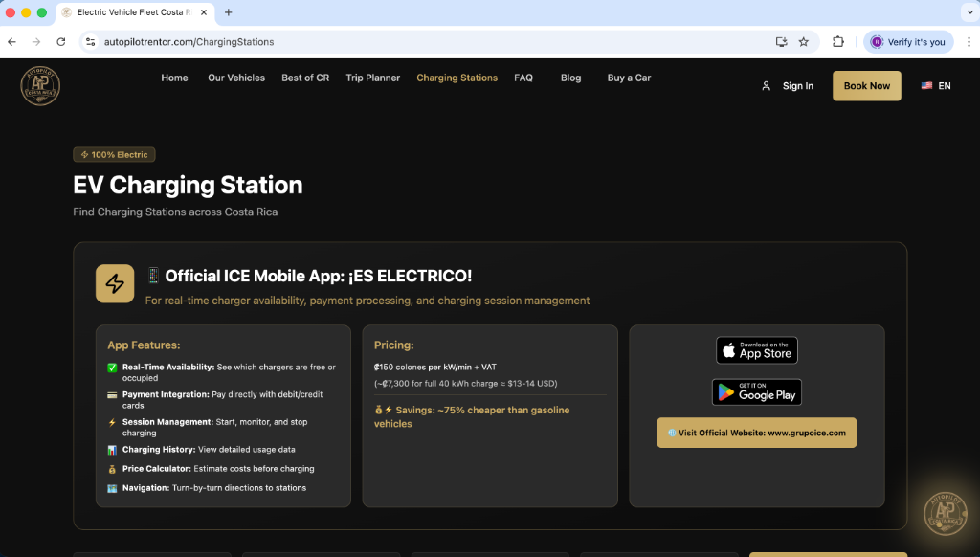Click the browser forward arrow

pos(36,42)
